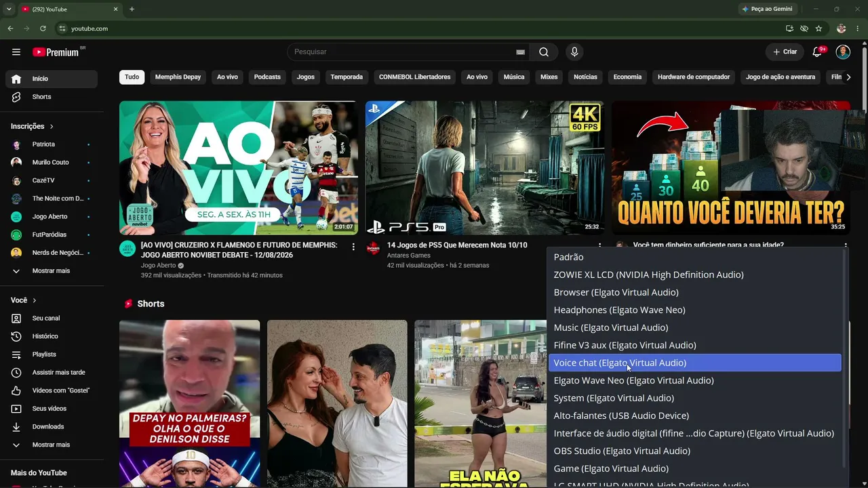Close the (292) YouTube tab
This screenshot has height=488, width=868.
[x=115, y=9]
